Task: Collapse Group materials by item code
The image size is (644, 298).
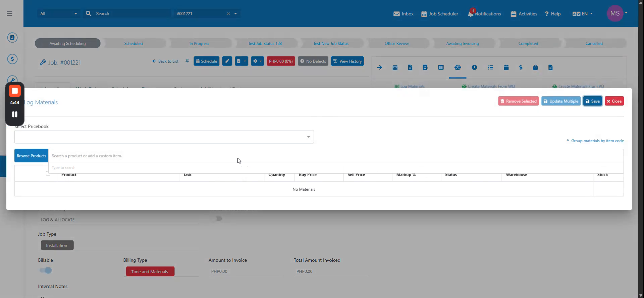Action: [595, 141]
